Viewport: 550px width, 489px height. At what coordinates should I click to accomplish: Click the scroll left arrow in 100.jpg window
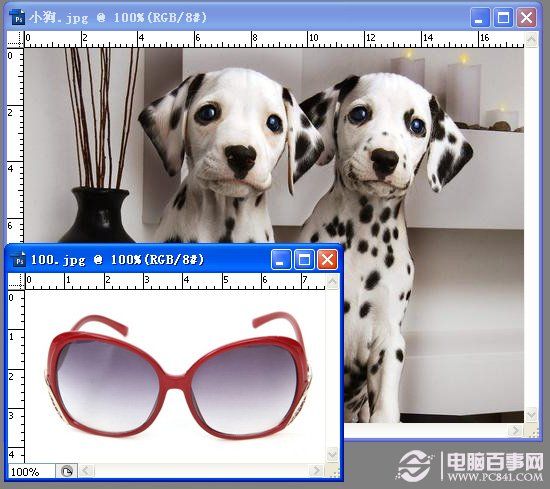86,470
